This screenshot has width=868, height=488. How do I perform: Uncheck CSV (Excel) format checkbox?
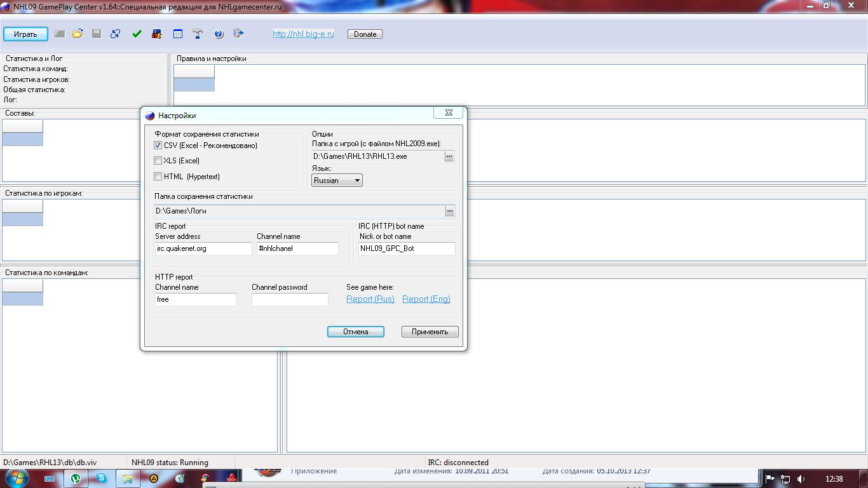click(158, 146)
